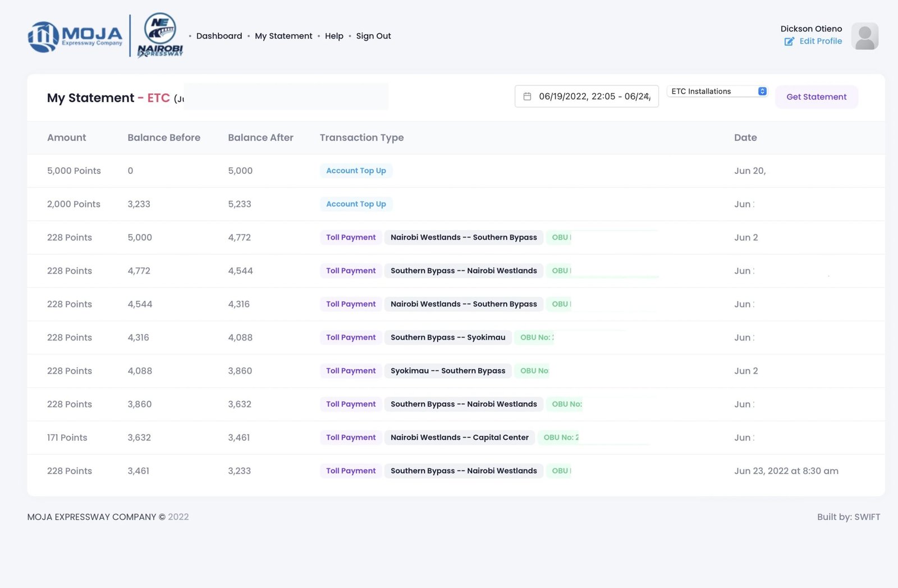
Task: Click the Nairobi Westlands -- Capital Center route tag
Action: tap(459, 438)
